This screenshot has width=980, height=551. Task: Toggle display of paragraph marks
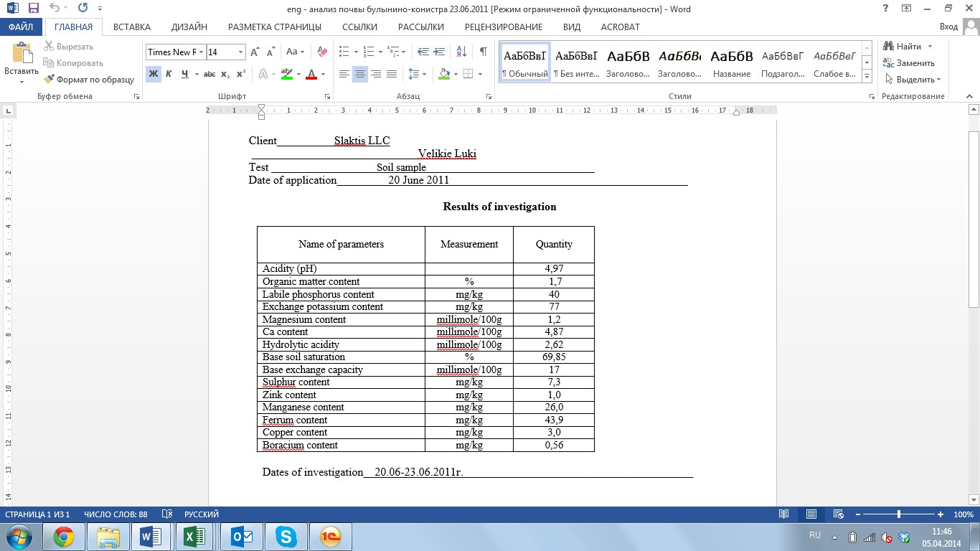[x=484, y=52]
